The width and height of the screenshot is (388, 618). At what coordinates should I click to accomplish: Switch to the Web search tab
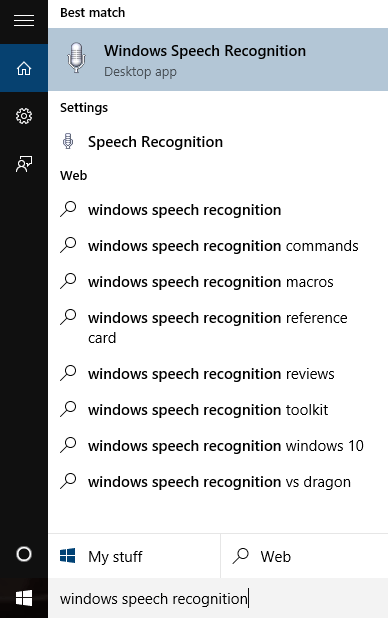(x=304, y=556)
